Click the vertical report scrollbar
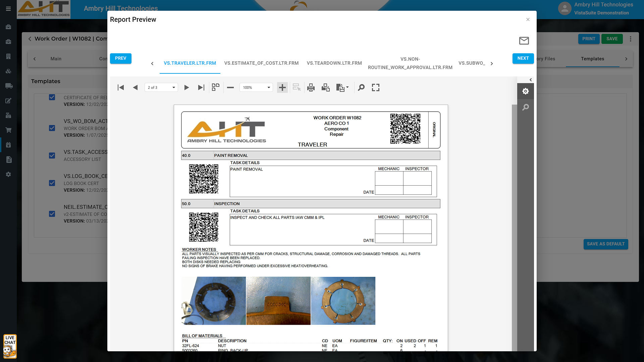 (514, 228)
